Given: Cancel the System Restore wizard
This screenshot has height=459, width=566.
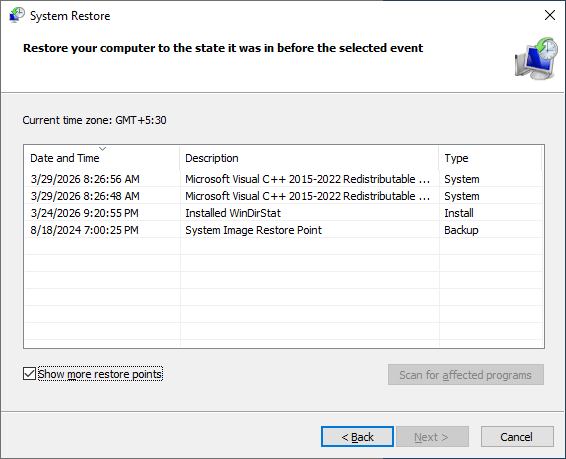Looking at the screenshot, I should (517, 437).
